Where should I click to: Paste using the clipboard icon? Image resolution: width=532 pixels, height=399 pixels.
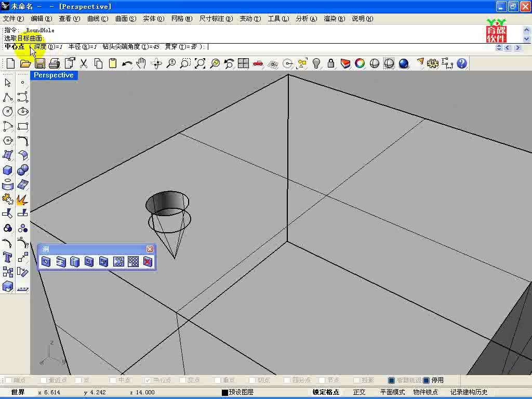coord(113,63)
